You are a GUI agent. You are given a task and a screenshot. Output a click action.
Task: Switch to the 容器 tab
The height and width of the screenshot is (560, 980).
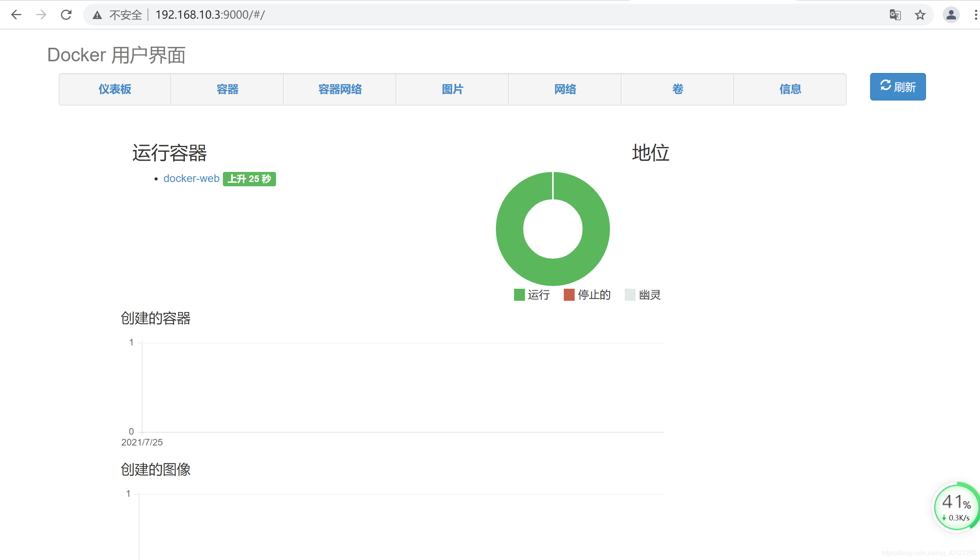[228, 89]
